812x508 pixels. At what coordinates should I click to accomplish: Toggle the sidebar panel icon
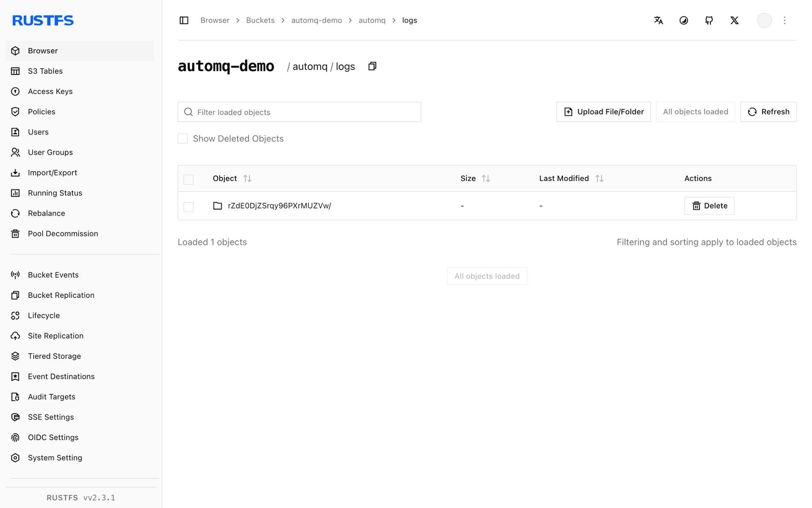coord(184,20)
